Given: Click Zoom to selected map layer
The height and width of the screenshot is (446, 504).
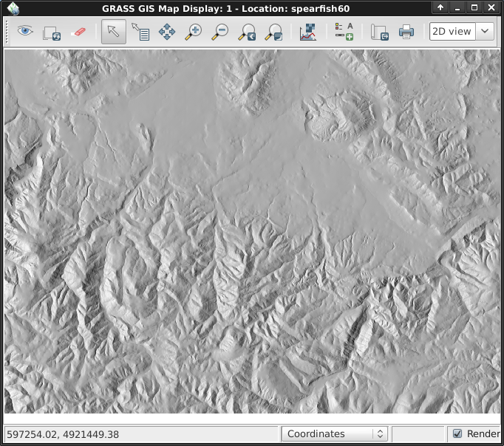Looking at the screenshot, I should click(246, 32).
